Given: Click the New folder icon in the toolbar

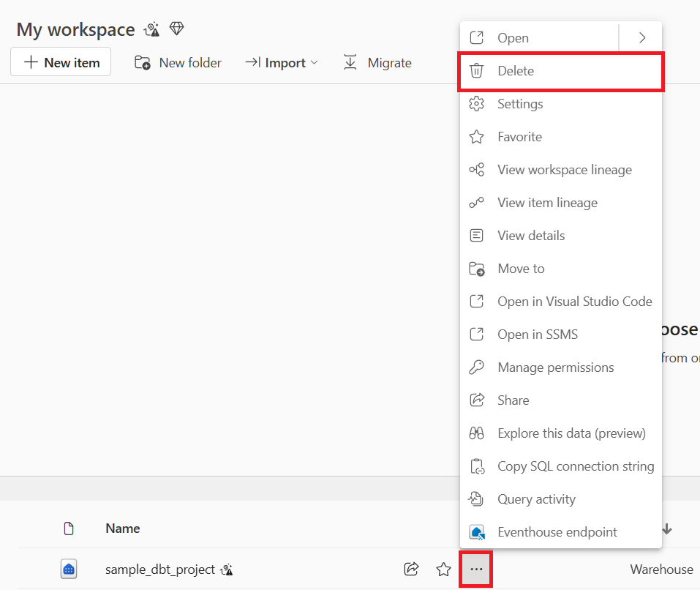Looking at the screenshot, I should pyautogui.click(x=140, y=62).
